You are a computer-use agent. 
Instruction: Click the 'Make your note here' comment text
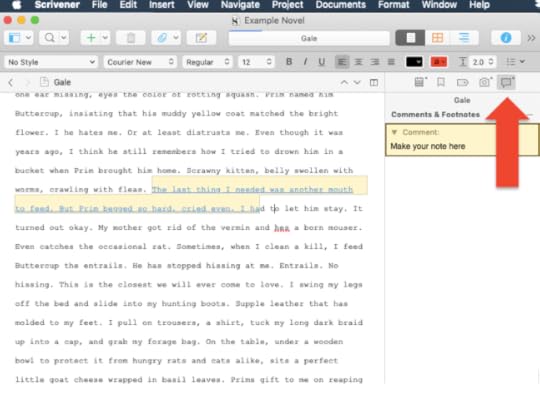tap(428, 146)
